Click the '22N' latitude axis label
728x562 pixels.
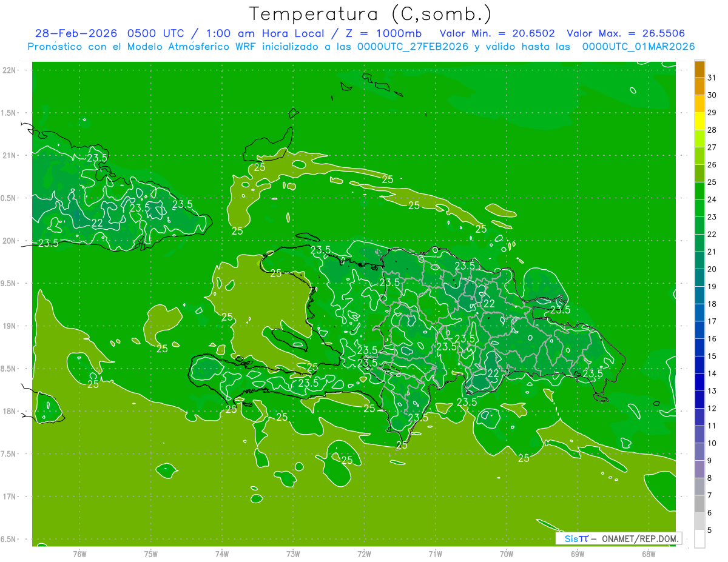click(x=9, y=70)
